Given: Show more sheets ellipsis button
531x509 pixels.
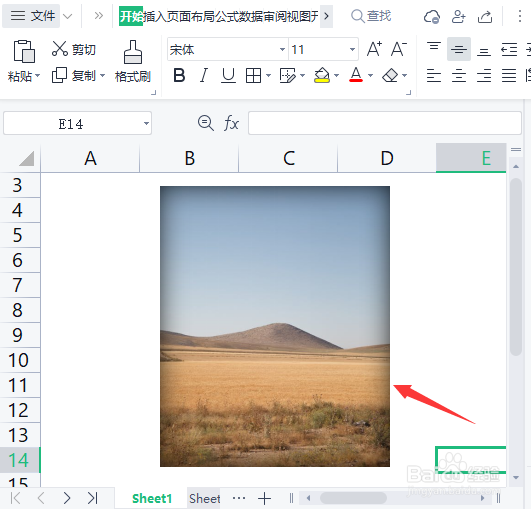Looking at the screenshot, I should tap(239, 498).
